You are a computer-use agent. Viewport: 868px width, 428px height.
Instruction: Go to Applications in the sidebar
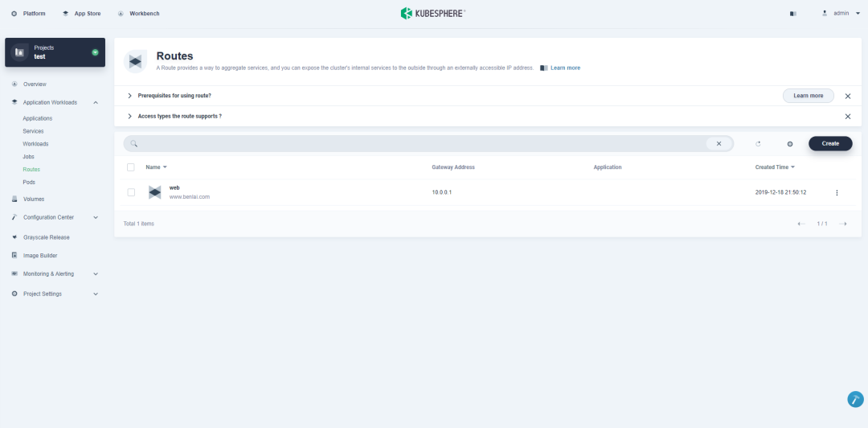click(38, 118)
